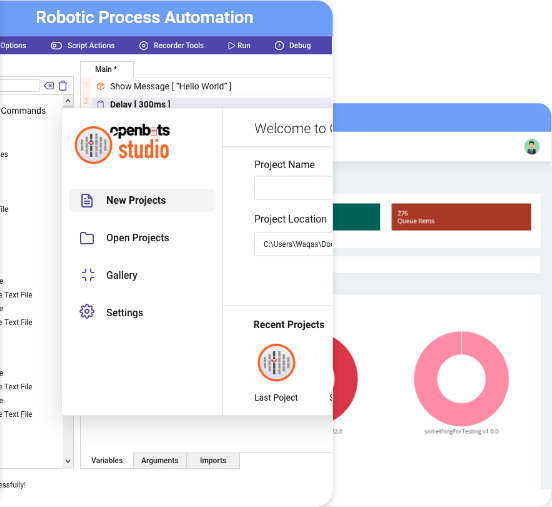Click the Recent Projects heading

tap(289, 325)
